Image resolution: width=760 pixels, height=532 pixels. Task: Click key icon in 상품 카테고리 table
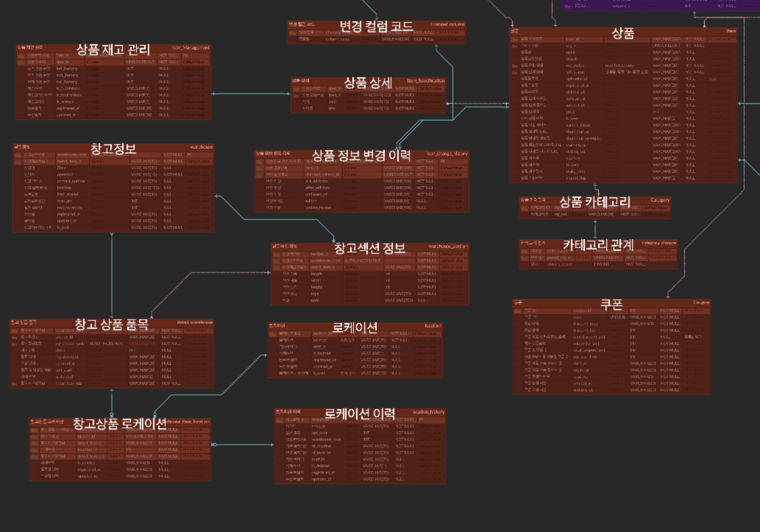click(x=524, y=208)
